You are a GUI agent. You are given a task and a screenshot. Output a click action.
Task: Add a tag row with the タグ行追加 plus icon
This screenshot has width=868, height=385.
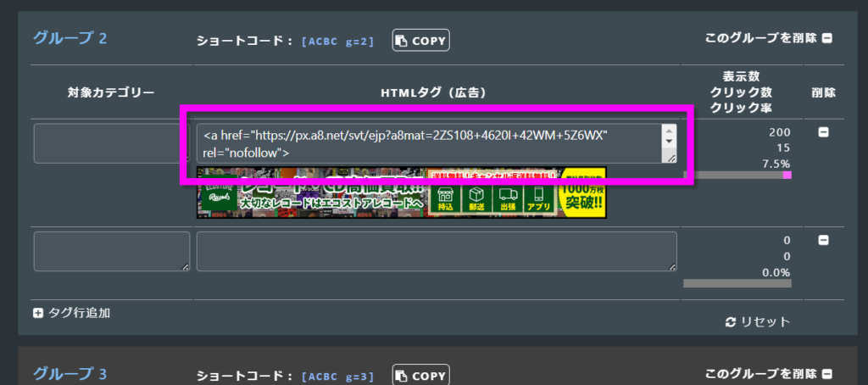(x=38, y=313)
